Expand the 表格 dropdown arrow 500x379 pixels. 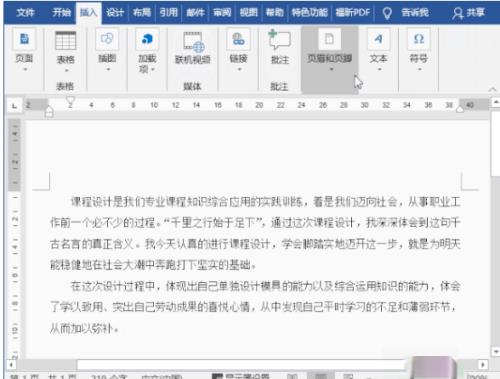coord(66,70)
